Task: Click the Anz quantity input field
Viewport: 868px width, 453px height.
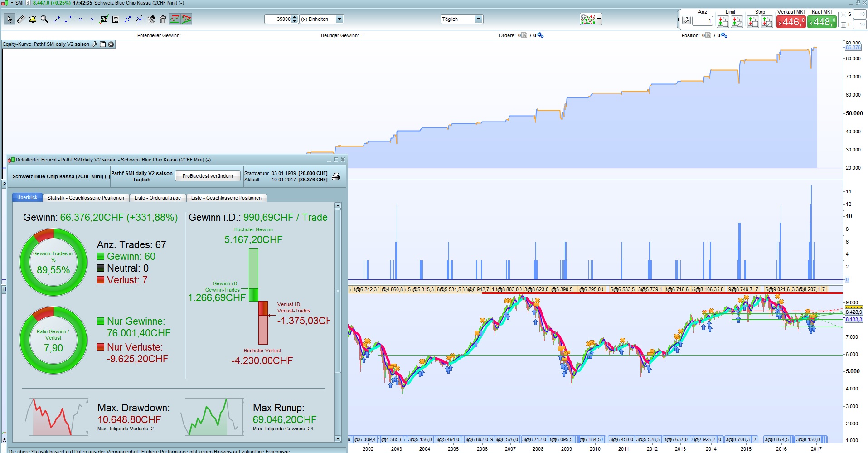Action: pyautogui.click(x=703, y=21)
